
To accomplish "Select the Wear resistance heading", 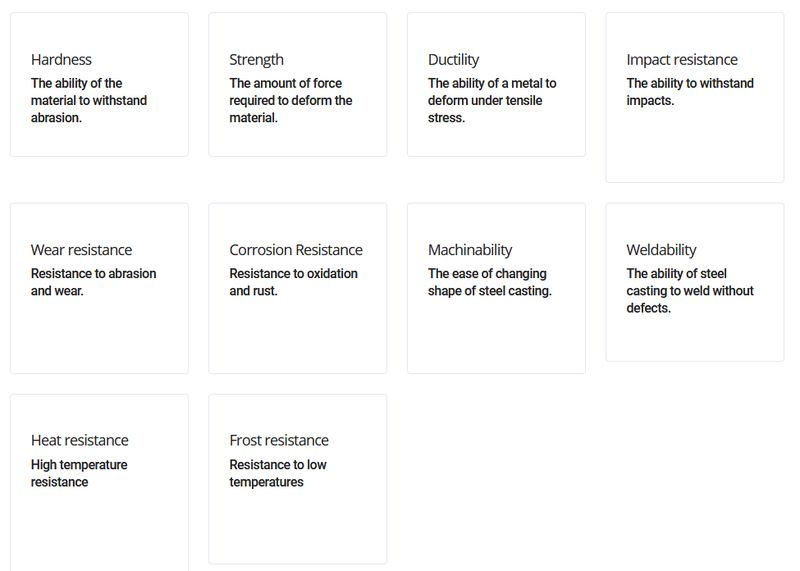I will pyautogui.click(x=81, y=250).
